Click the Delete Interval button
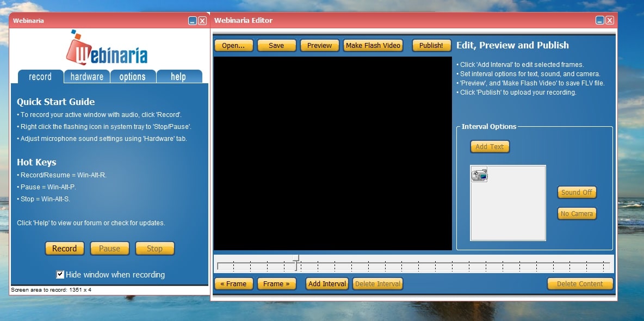The width and height of the screenshot is (644, 321). 377,283
